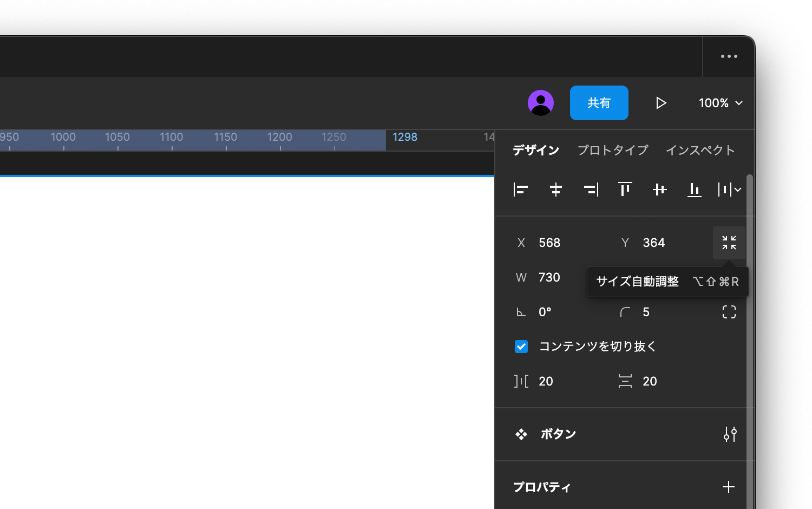The width and height of the screenshot is (812, 509).
Task: Click the rotation angle icon
Action: [x=521, y=312]
